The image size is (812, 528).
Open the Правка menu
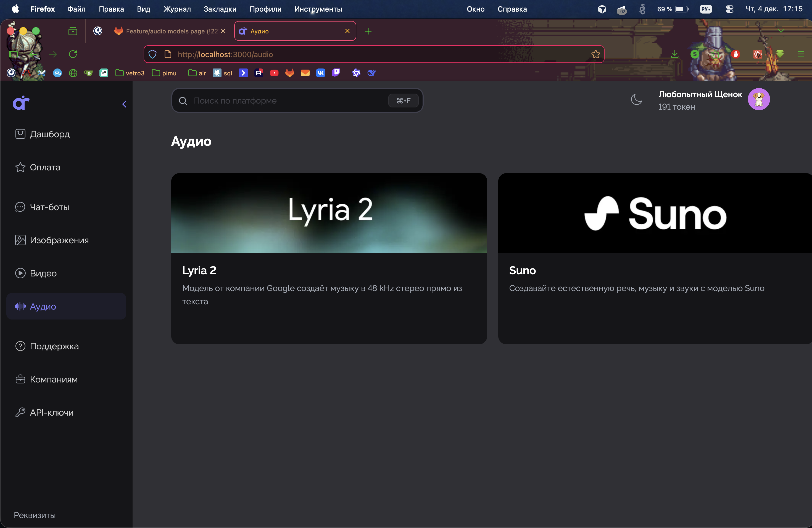[111, 9]
